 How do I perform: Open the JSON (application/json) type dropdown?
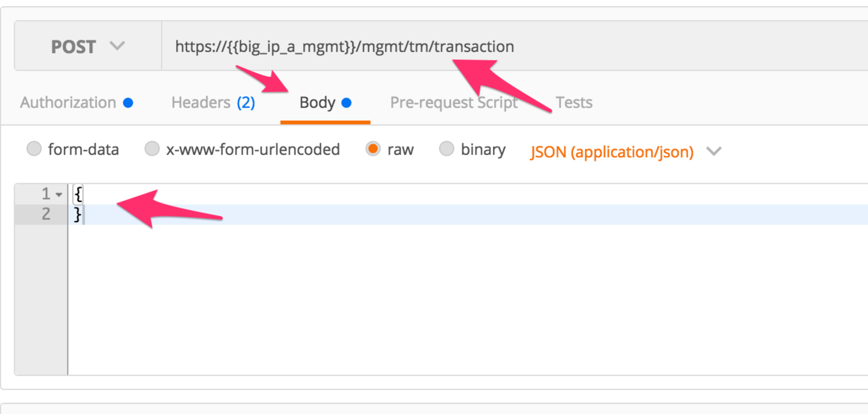click(x=612, y=152)
